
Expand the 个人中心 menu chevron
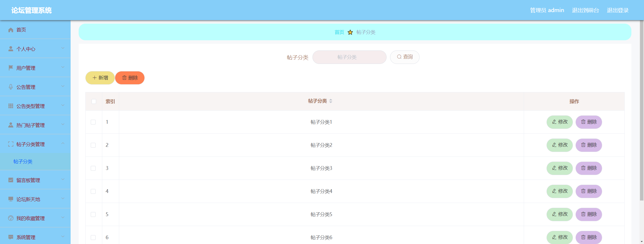(63, 48)
